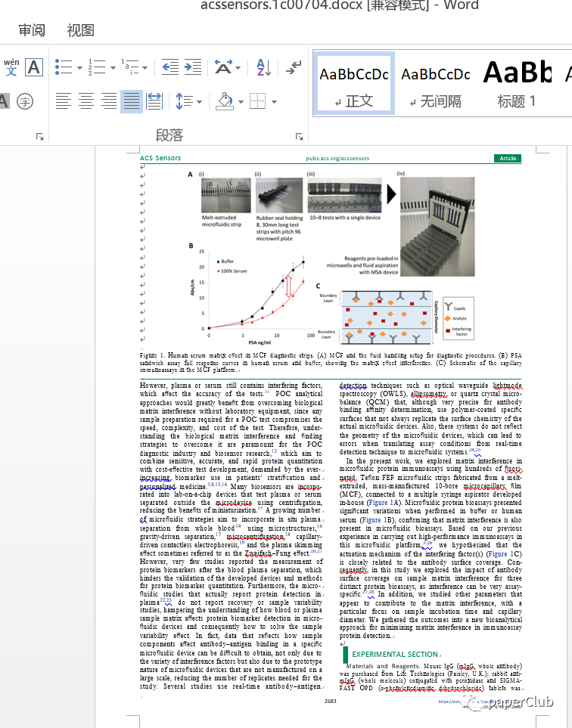Click the phonetic guide (wén) icon
Screen dimensions: 572x728
point(11,67)
